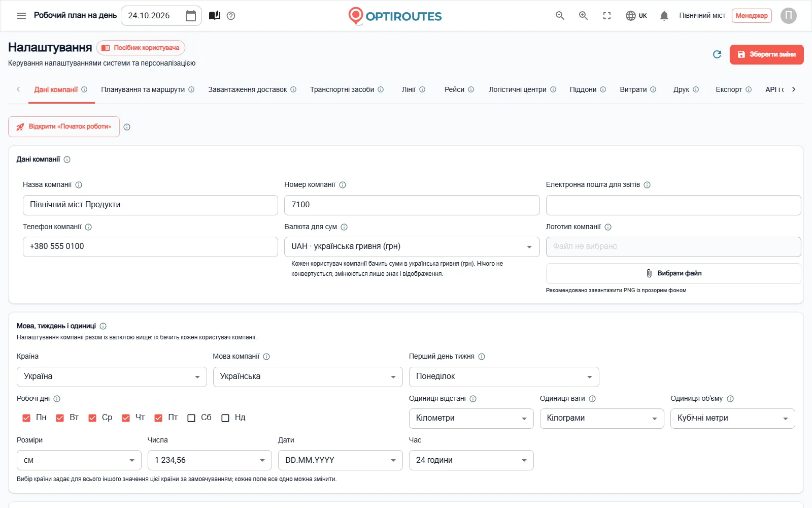Open the Одиниця відстані dropdown

(x=471, y=419)
